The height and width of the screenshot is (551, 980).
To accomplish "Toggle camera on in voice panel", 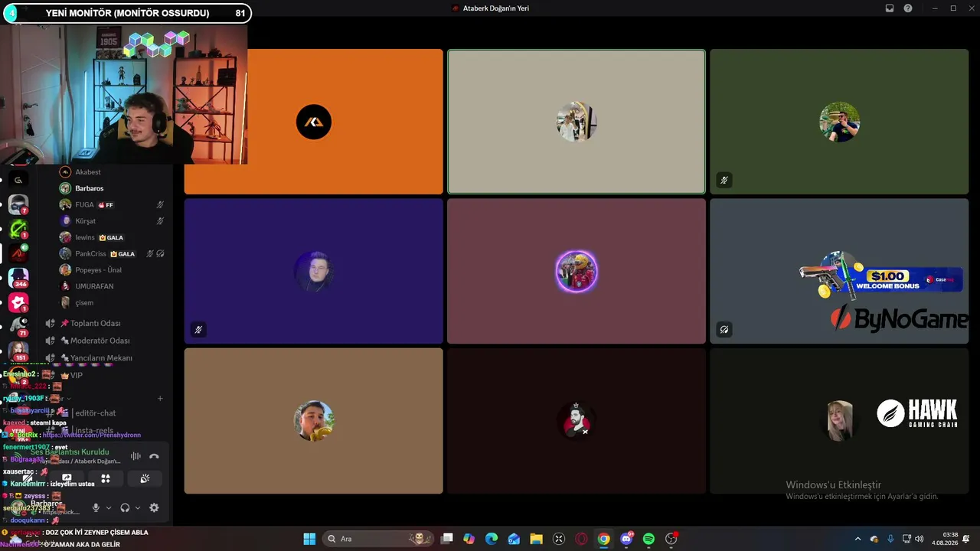I will point(27,478).
